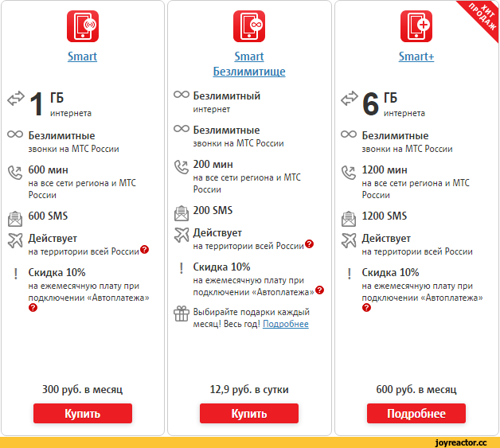This screenshot has height=448, width=500.
Task: Click the data arrows icon beside 6 ГБ
Action: pyautogui.click(x=350, y=98)
